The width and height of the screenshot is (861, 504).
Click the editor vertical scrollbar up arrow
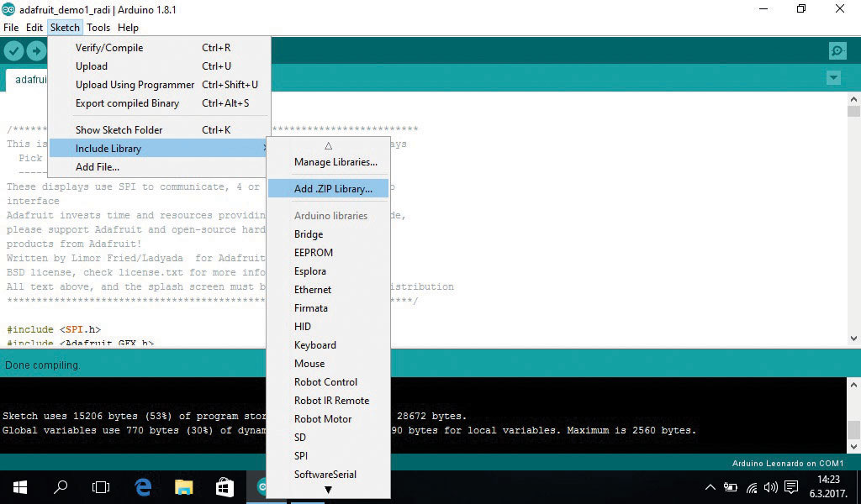853,100
